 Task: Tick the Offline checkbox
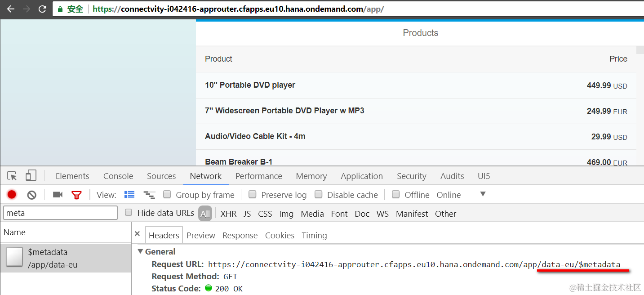pos(396,194)
